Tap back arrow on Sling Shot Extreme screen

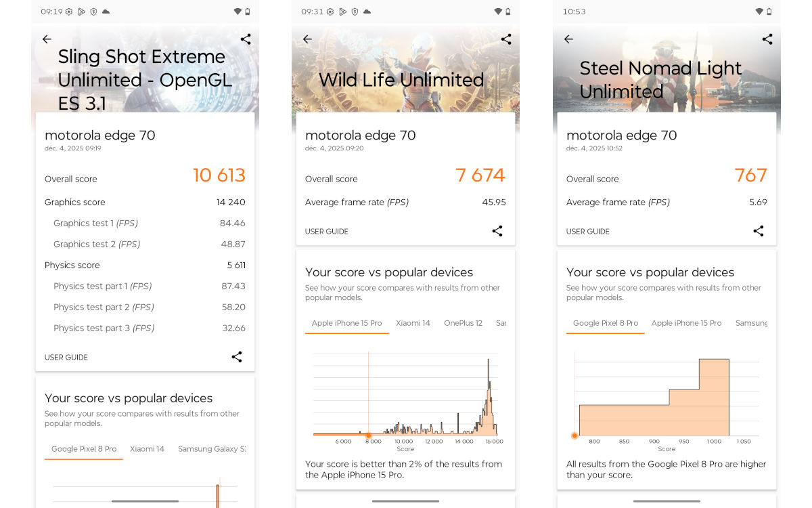click(47, 39)
